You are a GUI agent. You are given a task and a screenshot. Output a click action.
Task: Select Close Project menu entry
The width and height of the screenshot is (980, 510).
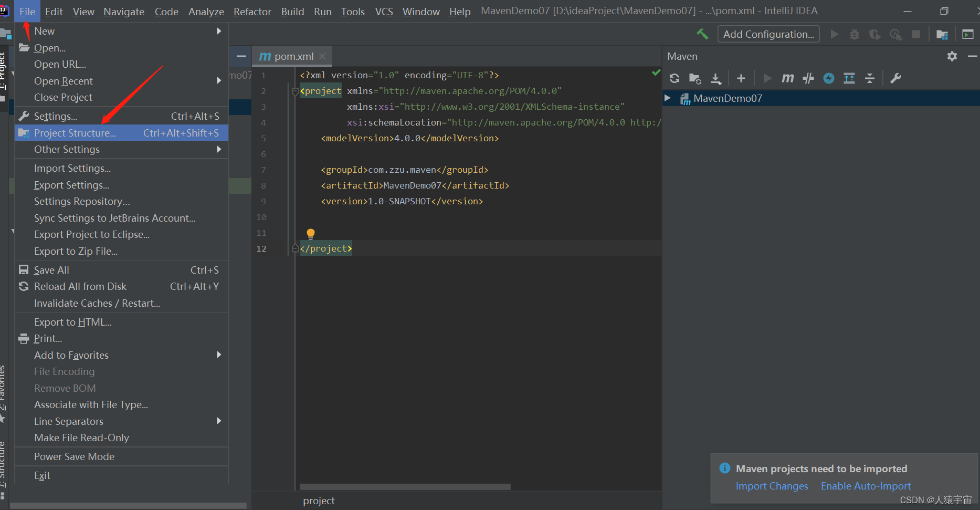click(121, 97)
